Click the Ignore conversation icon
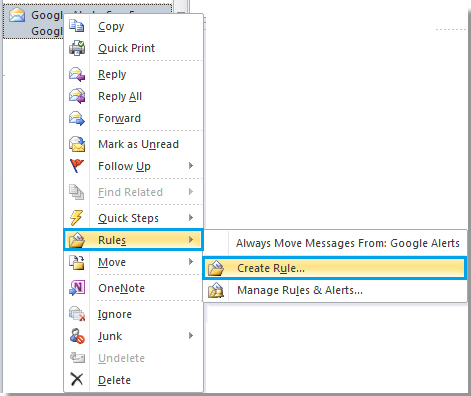471x396 pixels. [x=77, y=314]
